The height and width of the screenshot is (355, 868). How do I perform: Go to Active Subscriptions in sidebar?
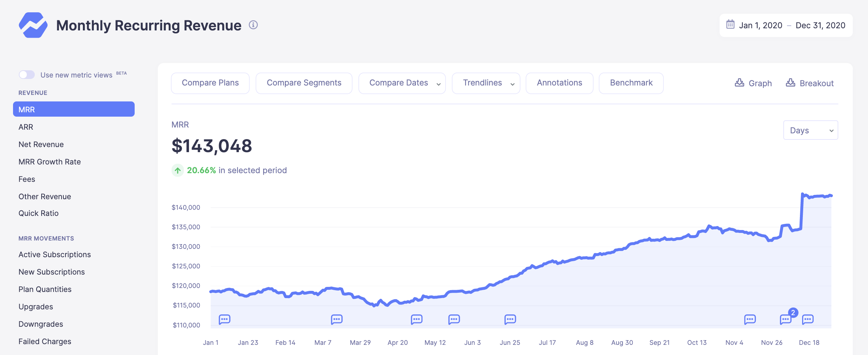(x=55, y=254)
